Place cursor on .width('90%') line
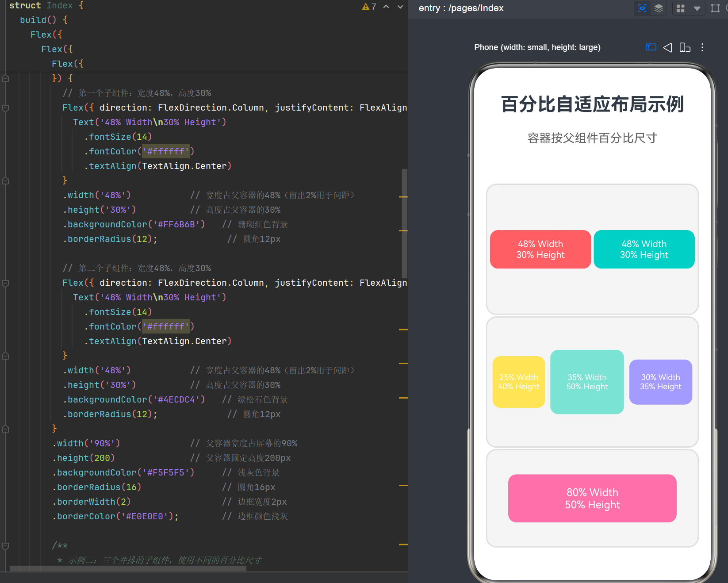 (x=86, y=443)
